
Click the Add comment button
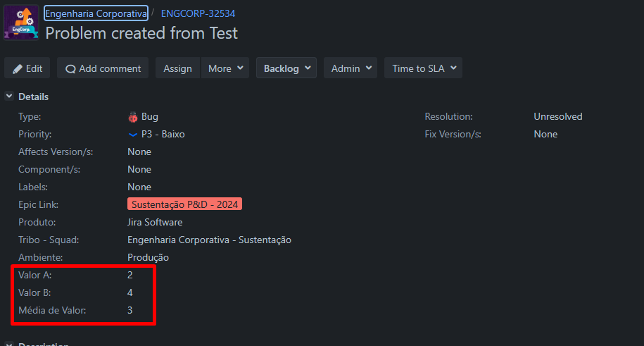(103, 68)
